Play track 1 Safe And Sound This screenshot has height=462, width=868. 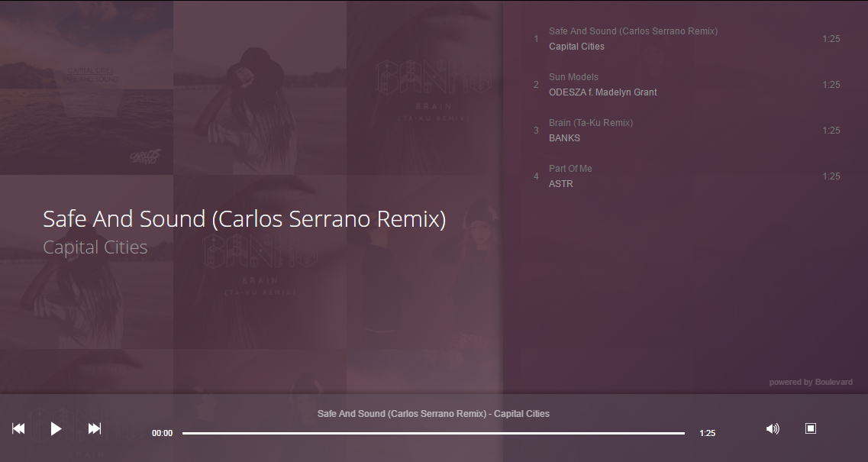pos(686,39)
